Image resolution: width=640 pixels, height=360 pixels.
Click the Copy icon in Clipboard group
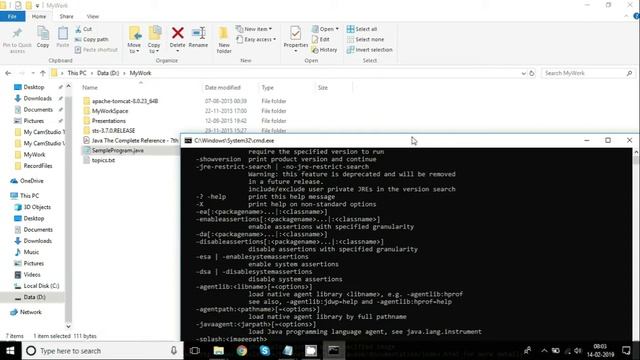tap(43, 33)
